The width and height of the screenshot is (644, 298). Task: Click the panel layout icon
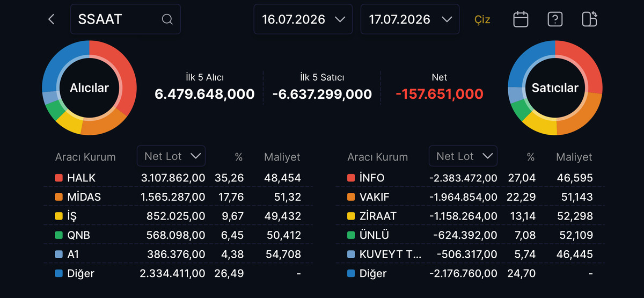tap(589, 19)
